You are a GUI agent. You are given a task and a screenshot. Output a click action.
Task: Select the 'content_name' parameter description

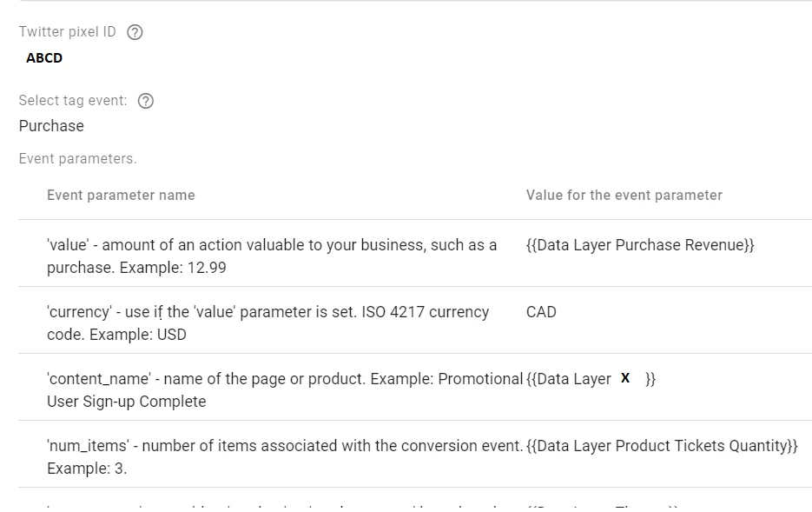coord(285,389)
